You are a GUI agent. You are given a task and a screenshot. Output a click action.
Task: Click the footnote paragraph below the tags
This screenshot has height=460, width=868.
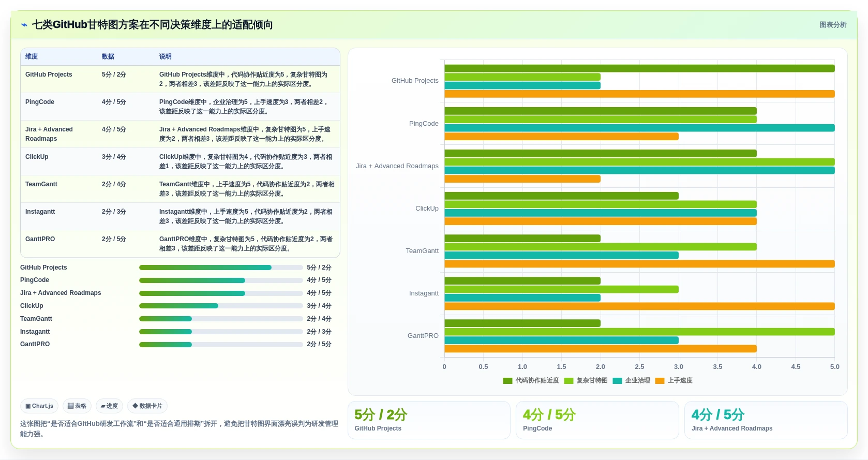pyautogui.click(x=179, y=429)
